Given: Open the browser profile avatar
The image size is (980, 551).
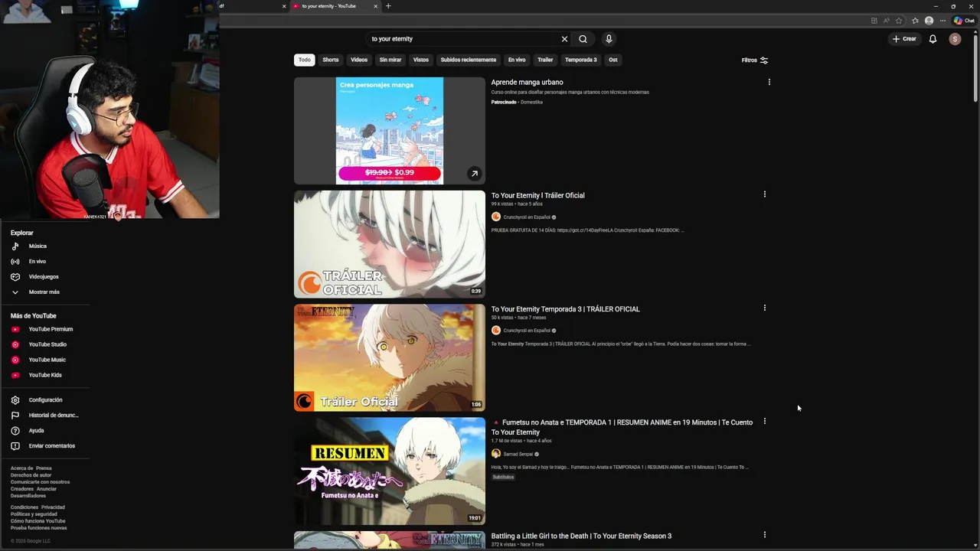Looking at the screenshot, I should pyautogui.click(x=929, y=21).
